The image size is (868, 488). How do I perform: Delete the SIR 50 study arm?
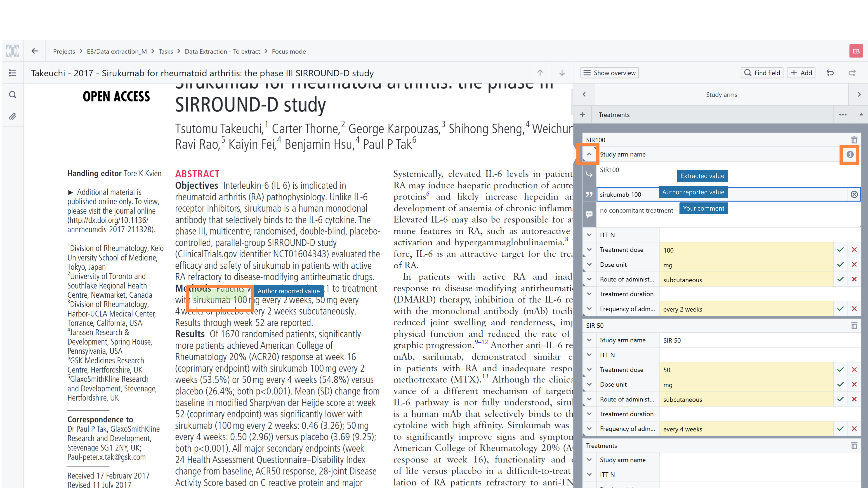[x=854, y=326]
